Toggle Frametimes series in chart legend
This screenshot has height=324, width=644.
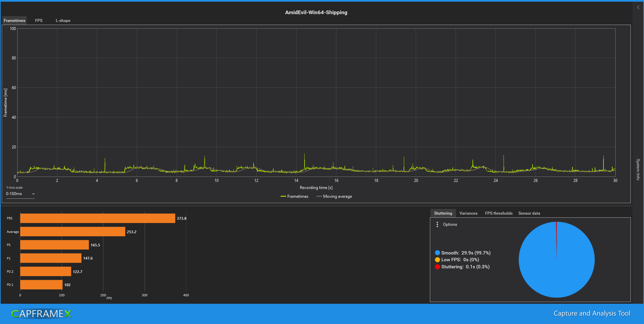(x=294, y=196)
